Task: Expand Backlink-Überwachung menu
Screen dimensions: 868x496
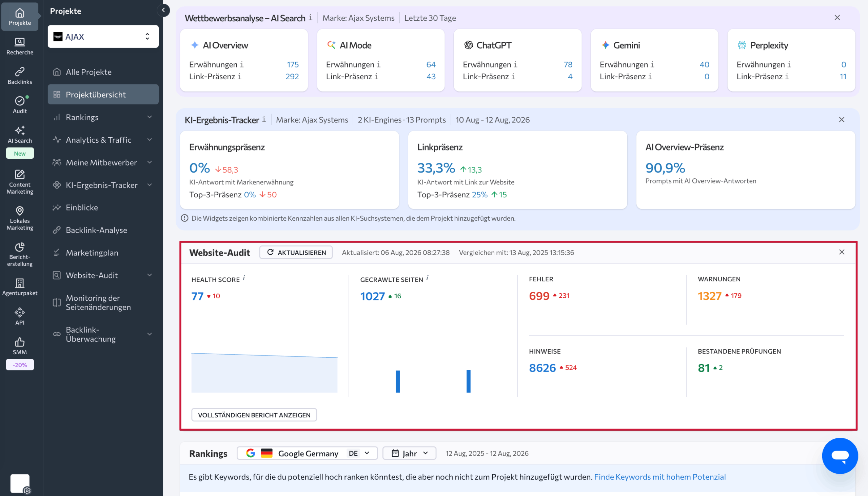Action: (x=150, y=334)
